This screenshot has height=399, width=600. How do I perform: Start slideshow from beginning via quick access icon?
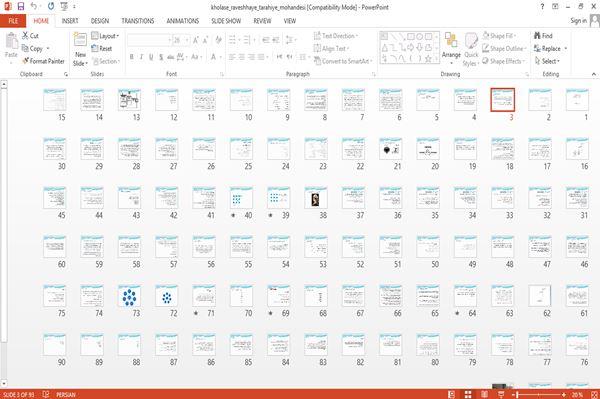[64, 7]
